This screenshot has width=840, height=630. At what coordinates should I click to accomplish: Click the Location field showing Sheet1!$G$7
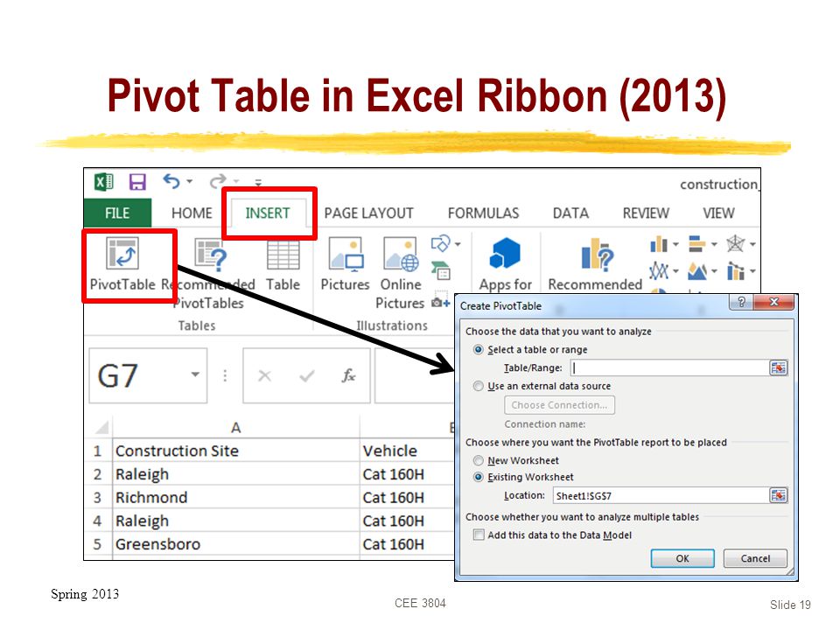click(661, 495)
